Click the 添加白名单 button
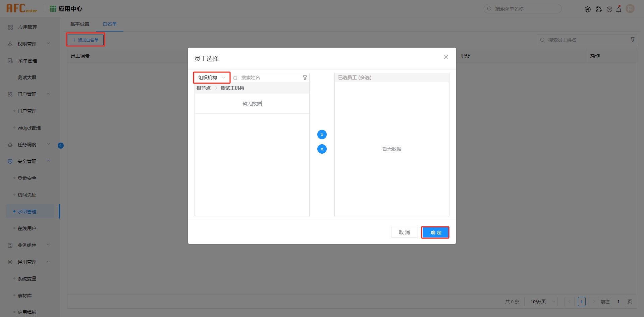Image resolution: width=644 pixels, height=317 pixels. coord(86,40)
